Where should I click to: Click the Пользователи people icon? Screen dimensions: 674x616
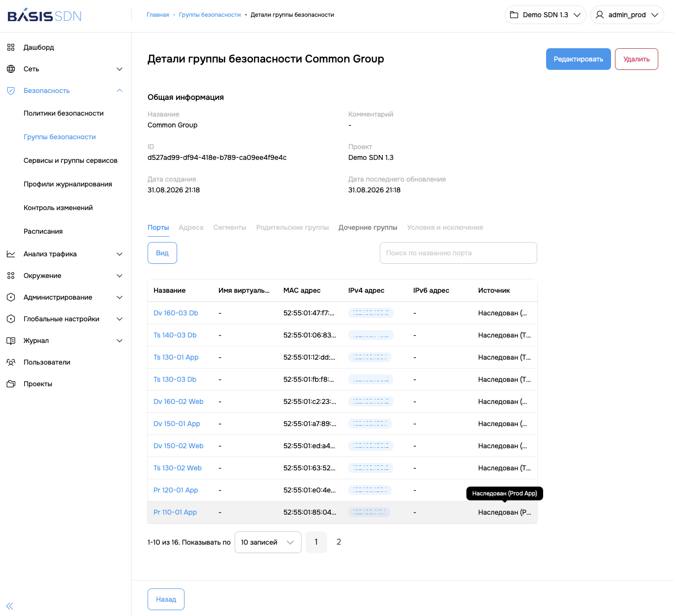pyautogui.click(x=11, y=362)
